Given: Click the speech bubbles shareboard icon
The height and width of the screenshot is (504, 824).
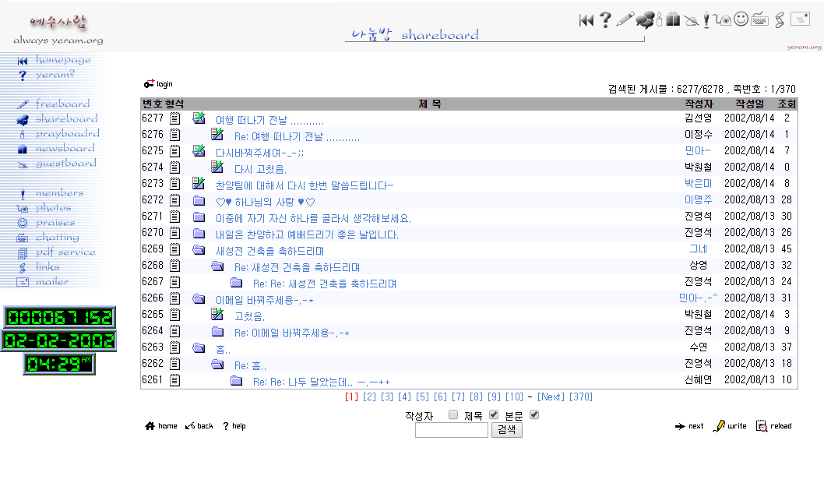Looking at the screenshot, I should pos(645,20).
